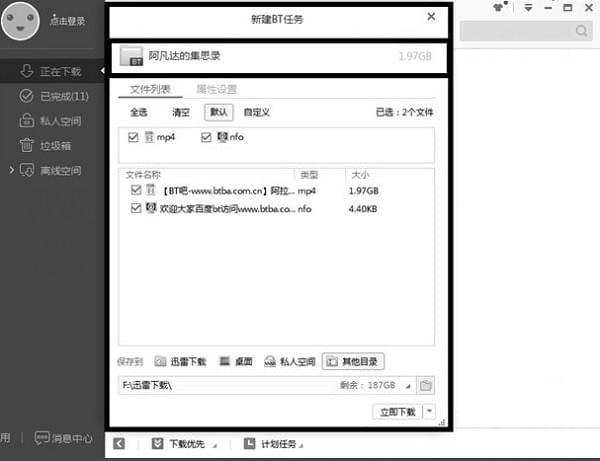Choose 私人空间 as save location

[x=290, y=362]
